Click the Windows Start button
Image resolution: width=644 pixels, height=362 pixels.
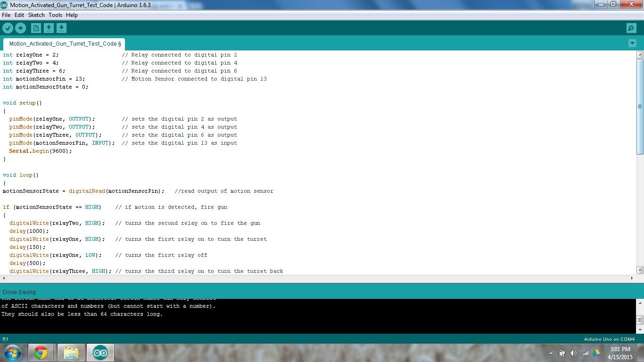pos(12,353)
